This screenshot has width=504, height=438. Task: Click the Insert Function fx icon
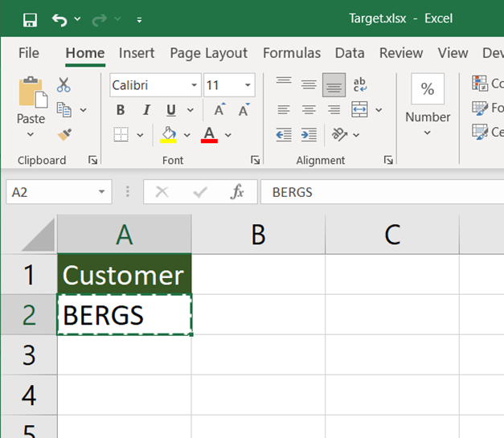[x=237, y=192]
